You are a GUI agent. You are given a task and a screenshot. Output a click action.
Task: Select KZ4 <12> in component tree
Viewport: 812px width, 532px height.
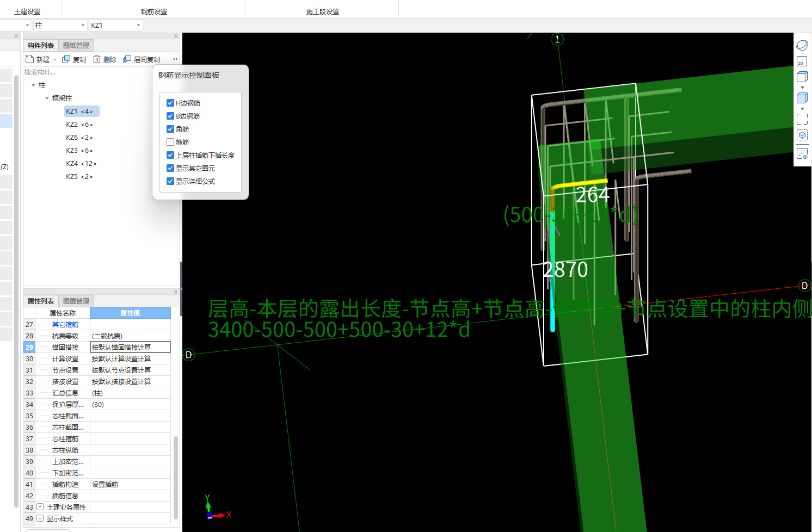coord(81,163)
